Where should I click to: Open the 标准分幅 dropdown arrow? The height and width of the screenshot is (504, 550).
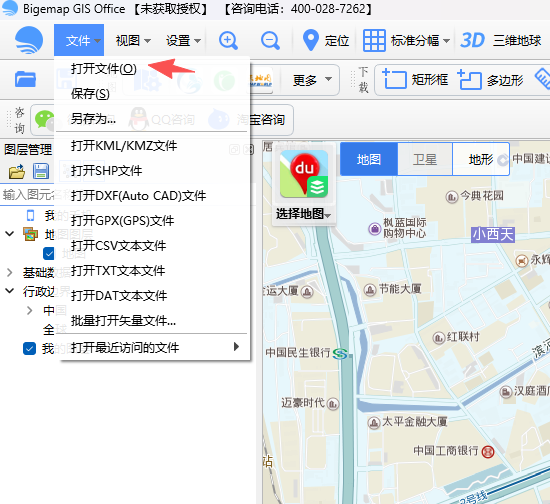[x=446, y=41]
